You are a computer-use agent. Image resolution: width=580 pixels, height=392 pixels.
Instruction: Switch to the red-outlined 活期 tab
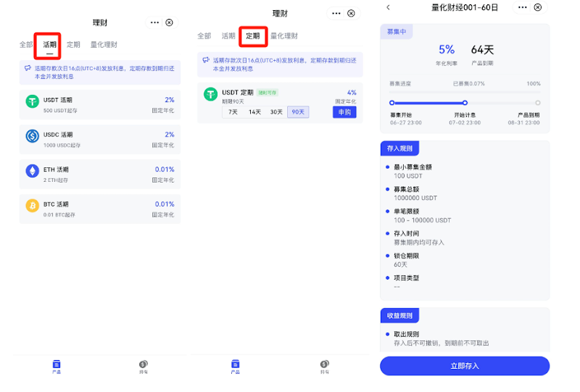pyautogui.click(x=49, y=45)
